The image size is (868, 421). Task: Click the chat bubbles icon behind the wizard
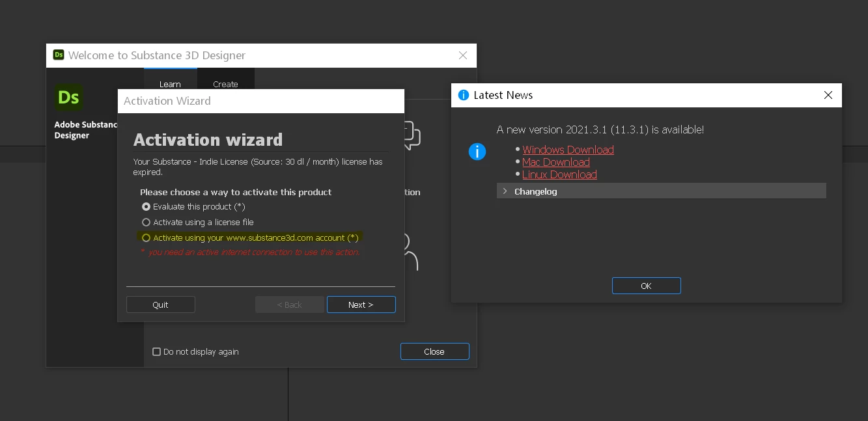coord(412,135)
